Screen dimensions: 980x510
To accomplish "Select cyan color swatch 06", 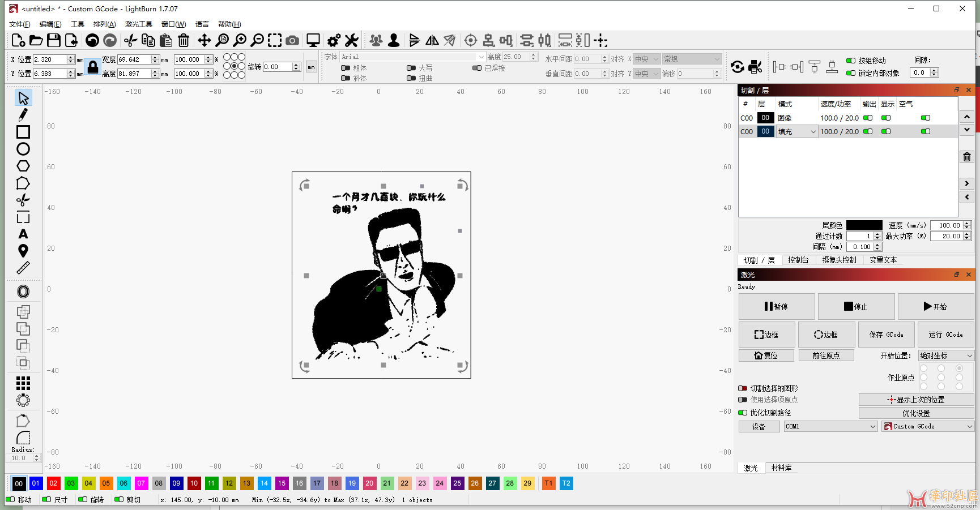I will pyautogui.click(x=123, y=483).
